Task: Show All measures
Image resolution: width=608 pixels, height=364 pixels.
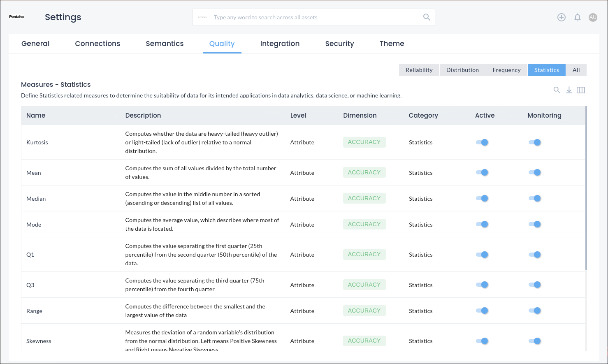Action: point(576,70)
